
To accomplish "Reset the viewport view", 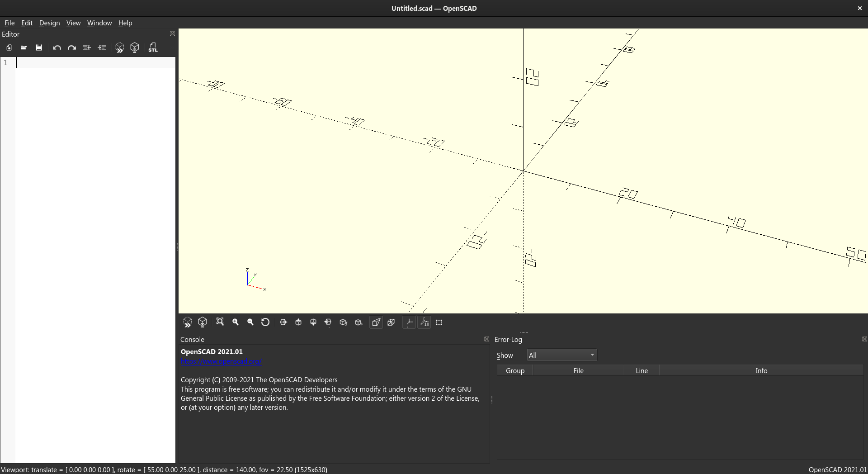I will pos(265,322).
